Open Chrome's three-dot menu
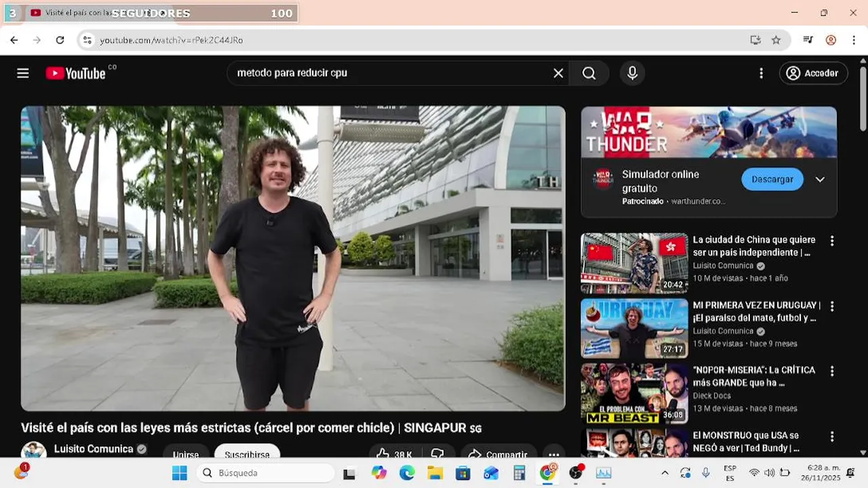868x488 pixels. coord(853,40)
